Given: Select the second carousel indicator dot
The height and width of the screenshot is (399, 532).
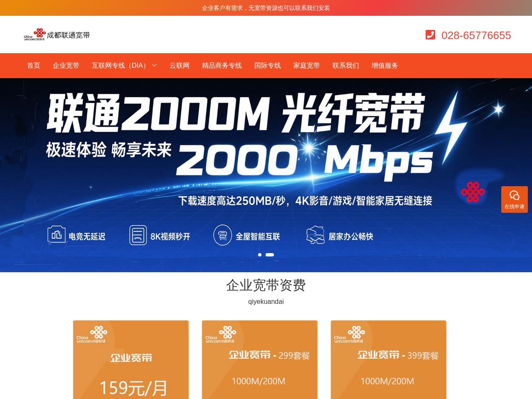Looking at the screenshot, I should pyautogui.click(x=270, y=255).
